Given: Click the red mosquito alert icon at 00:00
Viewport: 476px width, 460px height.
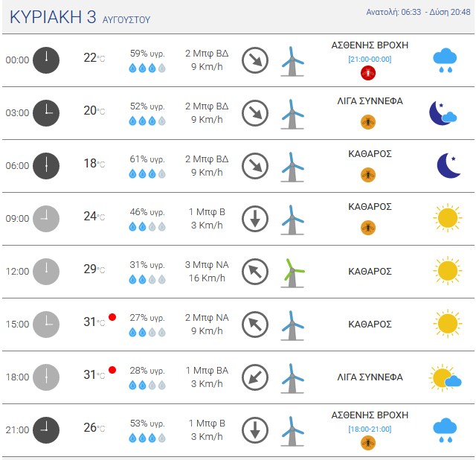Looking at the screenshot, I should coord(368,73).
